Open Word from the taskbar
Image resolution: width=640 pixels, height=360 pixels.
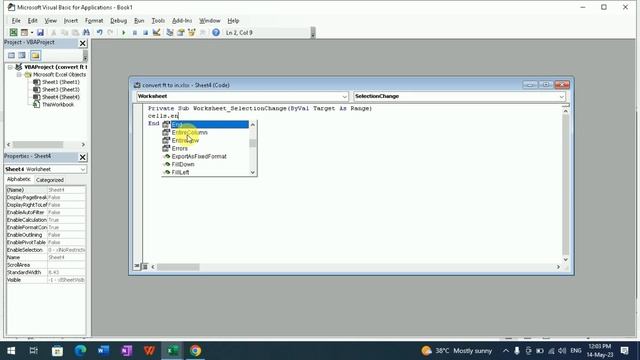pyautogui.click(x=103, y=351)
